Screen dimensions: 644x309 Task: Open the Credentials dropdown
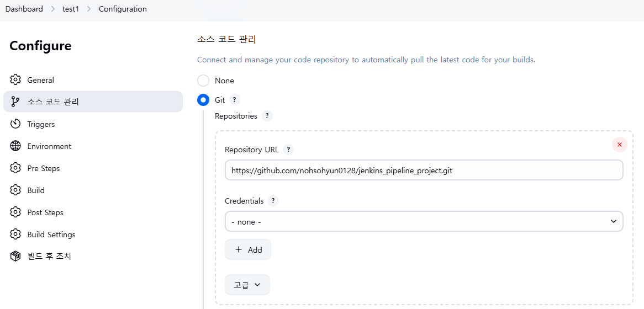pyautogui.click(x=424, y=221)
